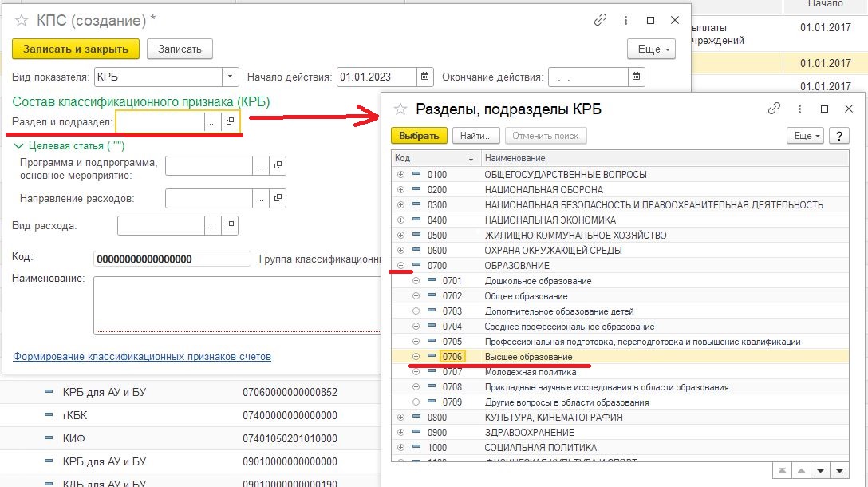Copy link icon in КПС window header
868x487 pixels.
tap(600, 20)
